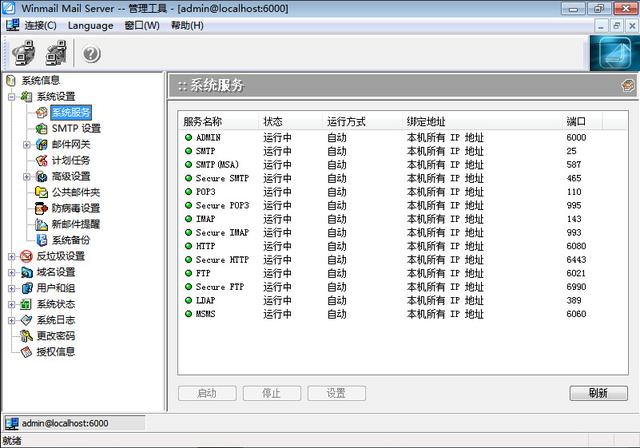Click the SMTP 设置 icon
Viewport: 640px width, 448px height.
pos(41,129)
